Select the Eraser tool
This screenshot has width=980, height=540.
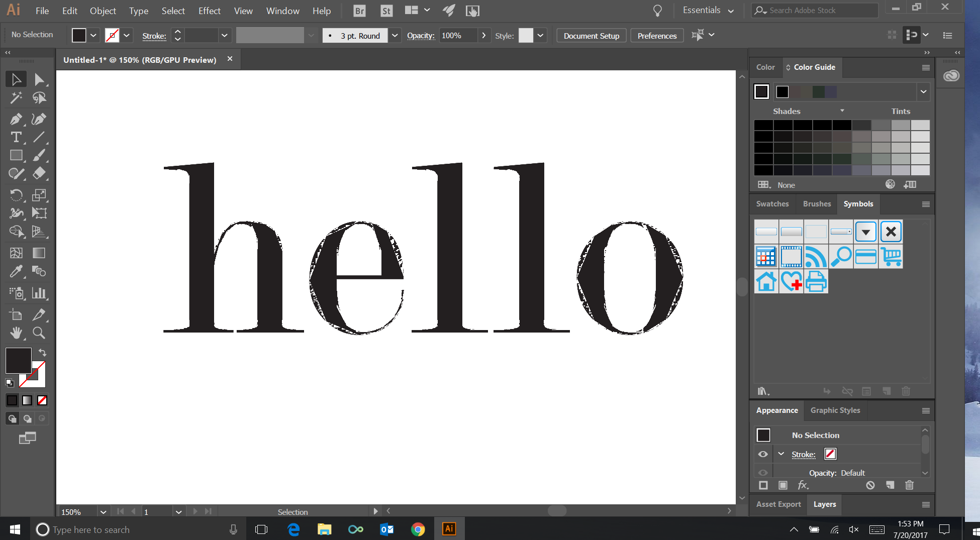tap(39, 173)
